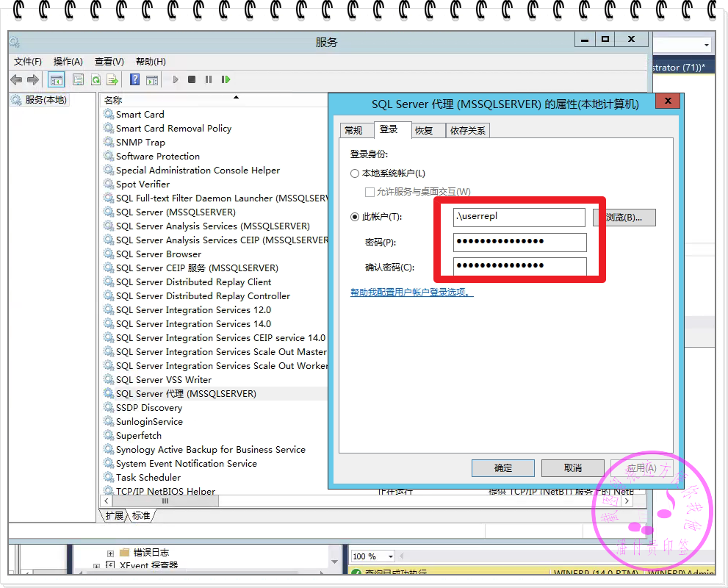Open the Help question mark icon
Image resolution: width=728 pixels, height=588 pixels.
134,79
